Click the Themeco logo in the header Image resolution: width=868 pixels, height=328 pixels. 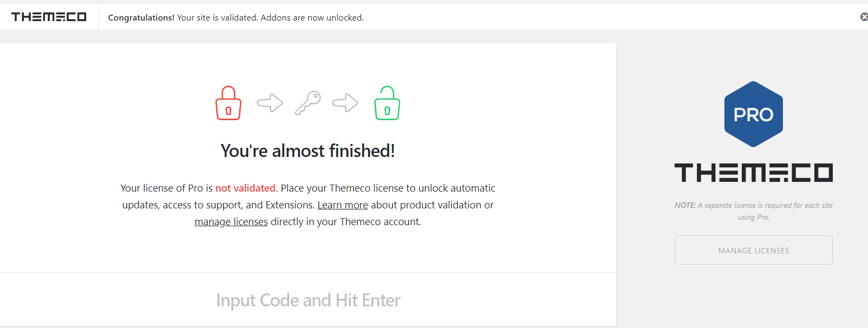point(49,17)
